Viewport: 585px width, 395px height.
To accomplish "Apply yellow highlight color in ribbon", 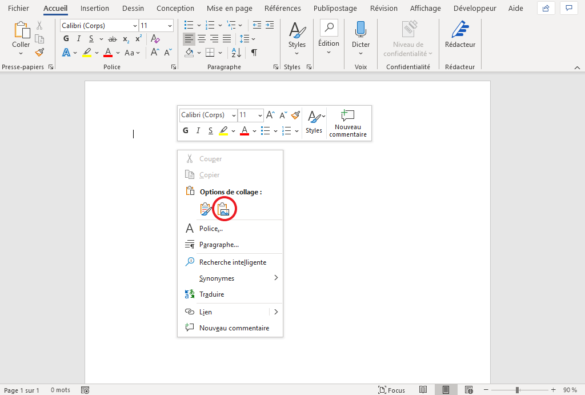I will pos(87,53).
